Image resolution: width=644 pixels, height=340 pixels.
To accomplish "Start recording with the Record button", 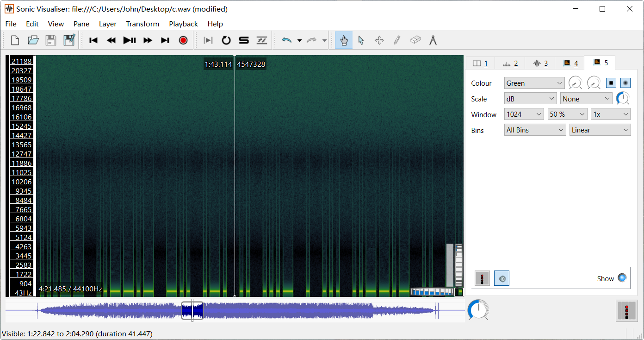I will pyautogui.click(x=183, y=40).
